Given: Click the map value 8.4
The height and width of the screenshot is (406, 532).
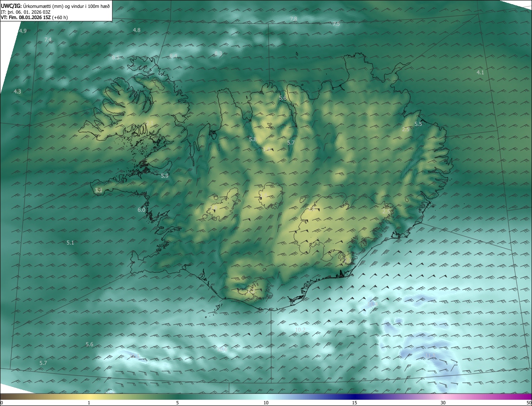Looking at the screenshot, I should coord(174,56).
